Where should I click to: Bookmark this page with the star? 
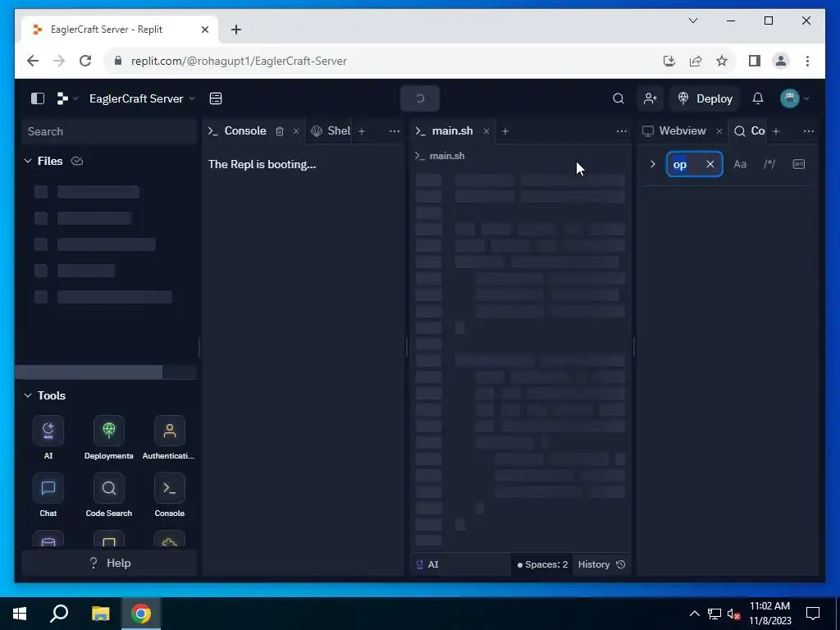pyautogui.click(x=722, y=61)
